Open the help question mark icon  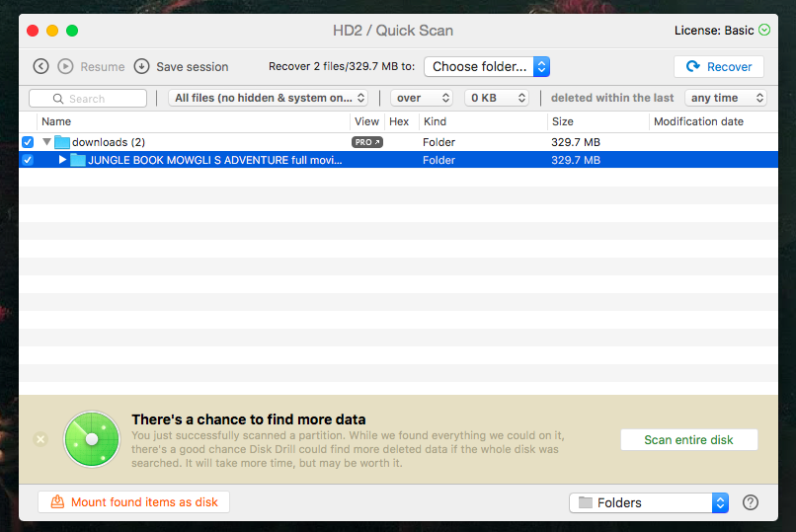coord(751,502)
